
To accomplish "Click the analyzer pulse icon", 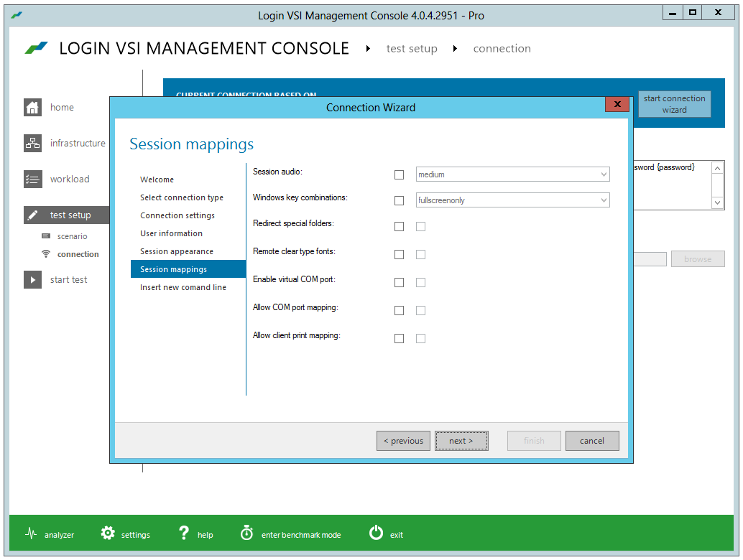I will point(31,533).
